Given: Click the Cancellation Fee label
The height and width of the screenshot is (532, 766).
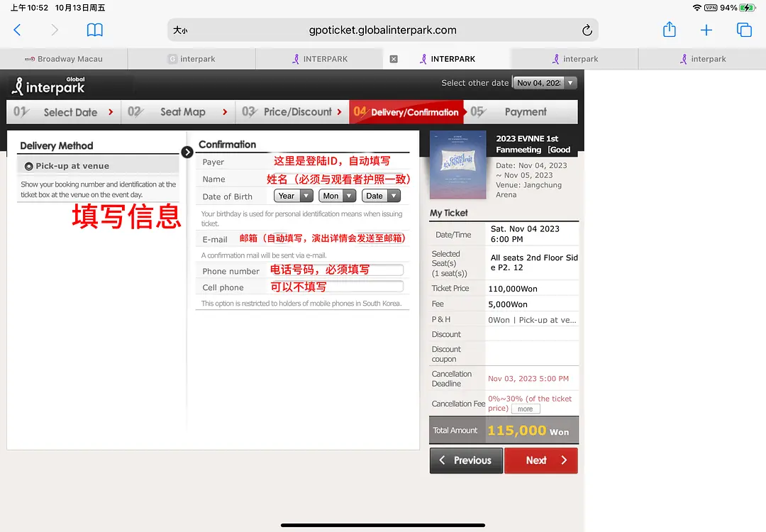Looking at the screenshot, I should (458, 404).
